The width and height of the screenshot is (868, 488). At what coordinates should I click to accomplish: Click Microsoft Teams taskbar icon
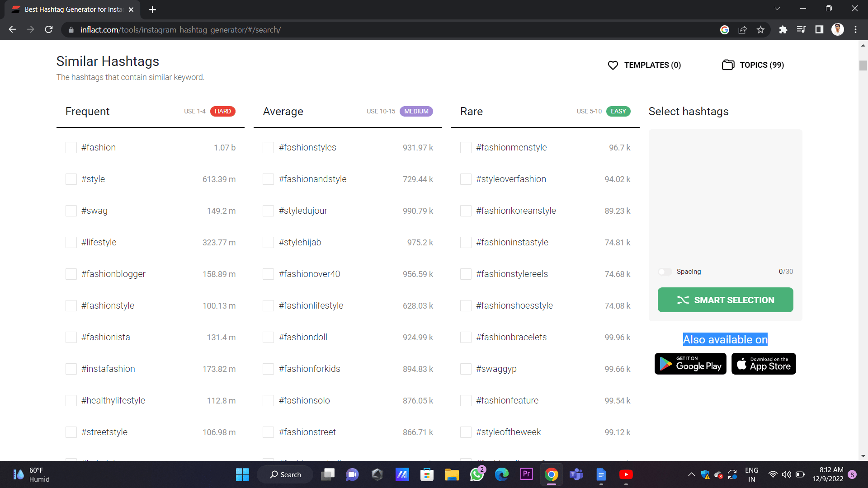(576, 474)
